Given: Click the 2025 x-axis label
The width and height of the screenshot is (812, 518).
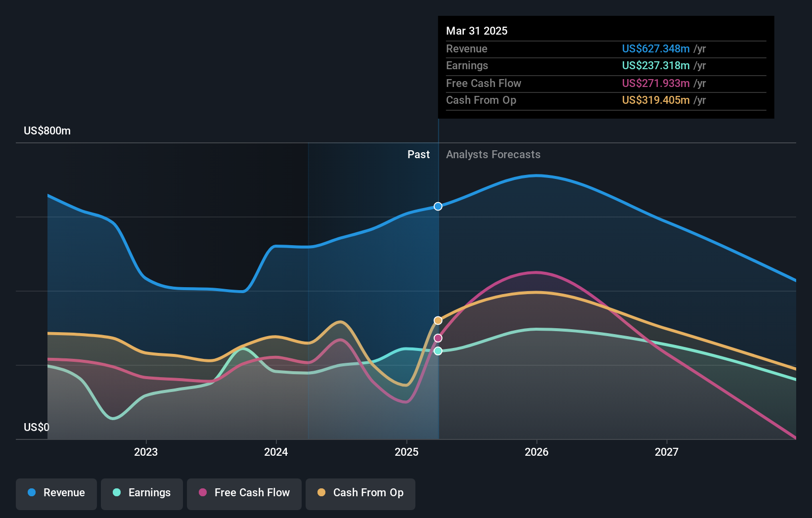Looking at the screenshot, I should pyautogui.click(x=406, y=452).
